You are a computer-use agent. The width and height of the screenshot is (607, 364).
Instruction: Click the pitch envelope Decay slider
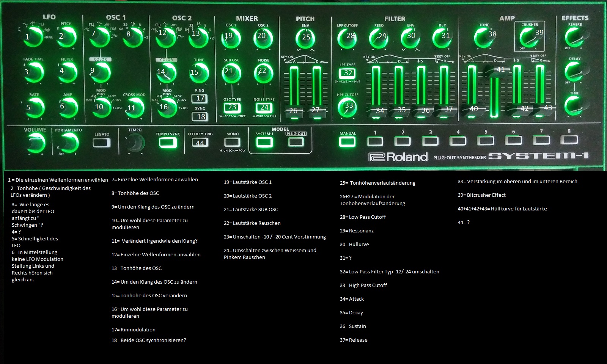coord(316,111)
